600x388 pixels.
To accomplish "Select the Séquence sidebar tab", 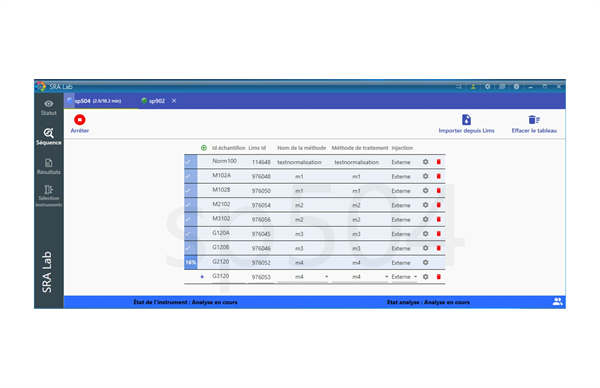I will click(x=49, y=136).
